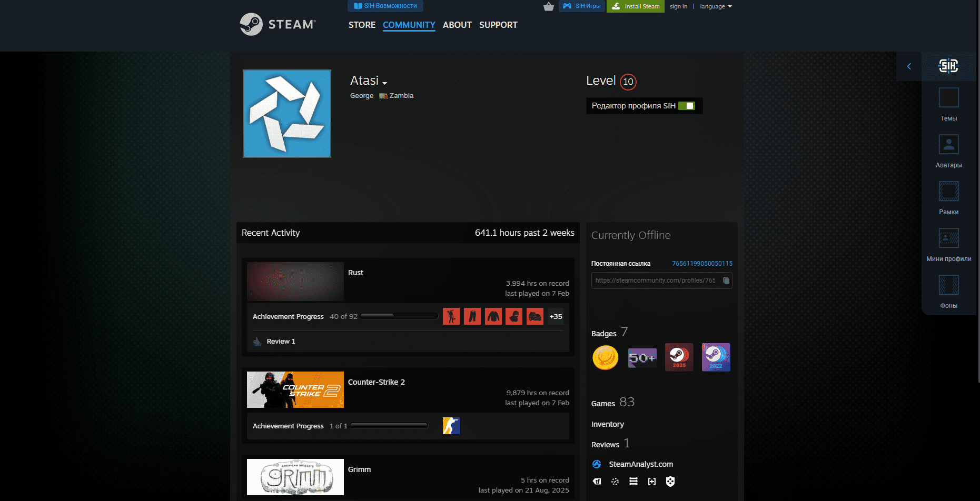Collapse the SIH sidebar with chevron
The width and height of the screenshot is (980, 501).
[x=909, y=66]
